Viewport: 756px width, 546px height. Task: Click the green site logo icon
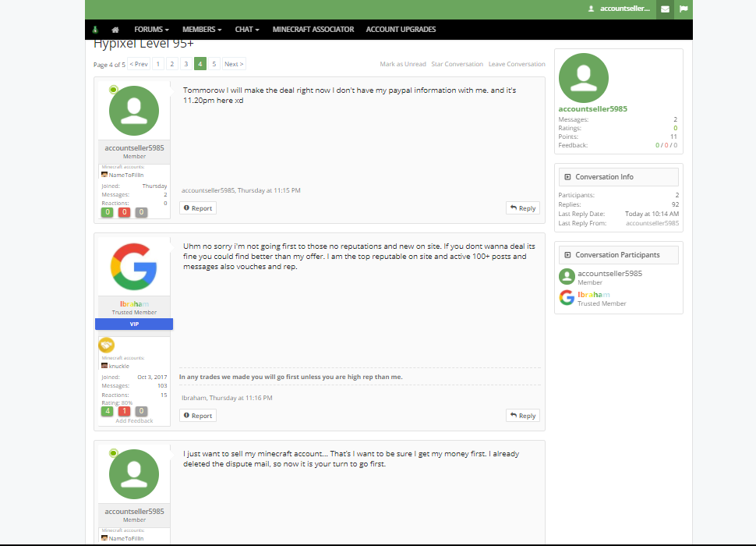click(95, 30)
